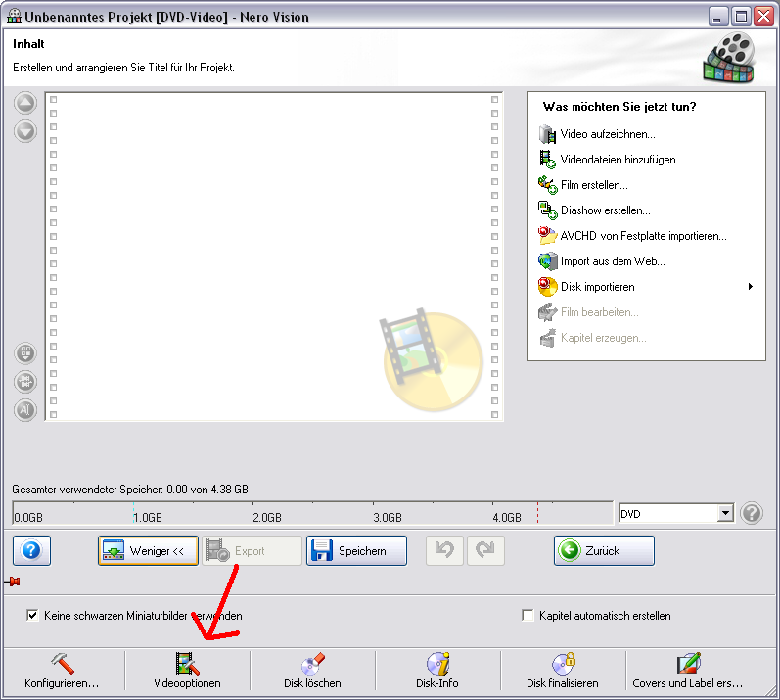This screenshot has height=700, width=780.
Task: Open Covers und Label designer
Action: [688, 672]
